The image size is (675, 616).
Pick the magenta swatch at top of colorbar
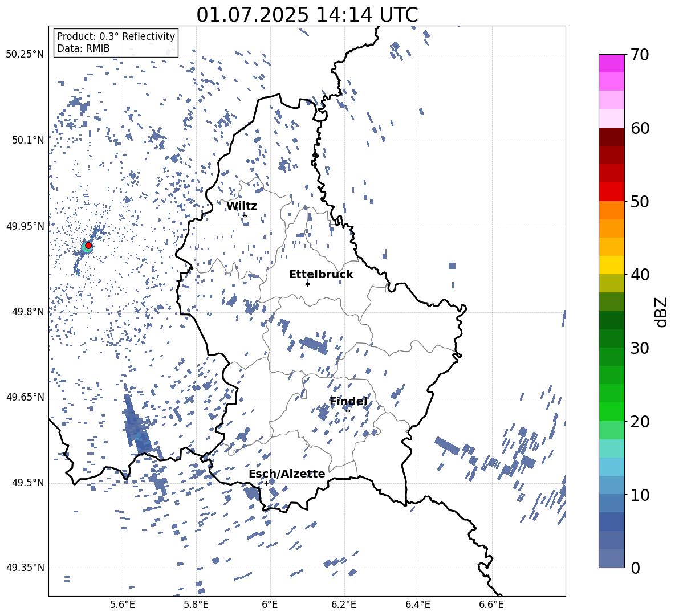point(612,63)
